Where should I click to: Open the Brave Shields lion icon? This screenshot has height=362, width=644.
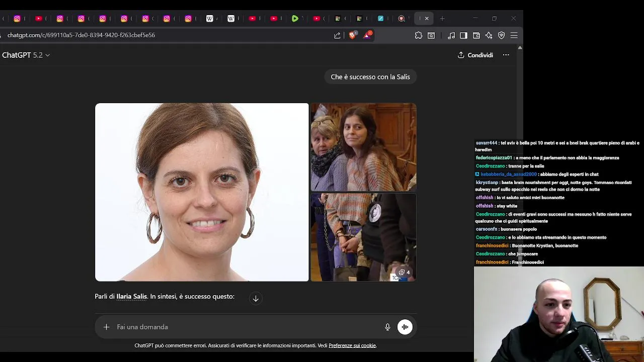352,35
